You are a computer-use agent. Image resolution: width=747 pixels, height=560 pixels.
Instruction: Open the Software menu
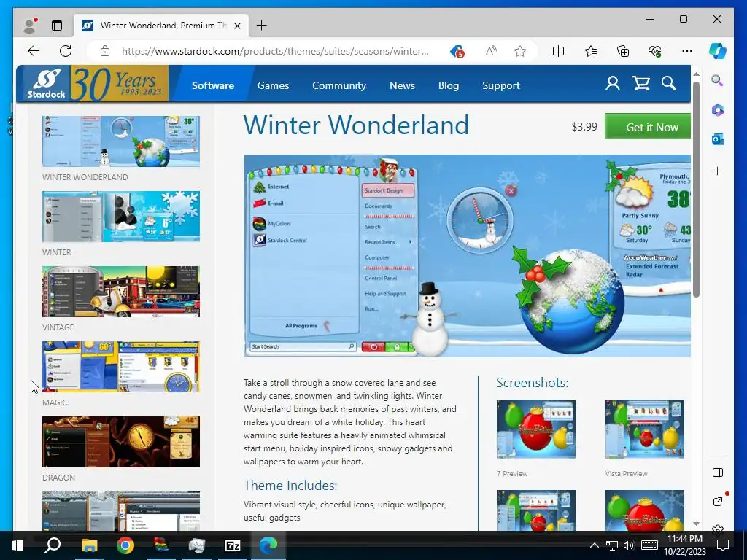click(x=213, y=85)
